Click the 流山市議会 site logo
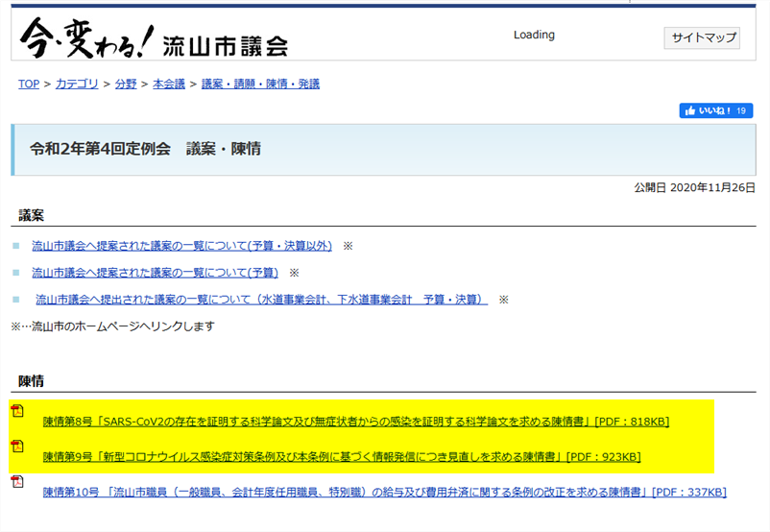 [x=154, y=37]
